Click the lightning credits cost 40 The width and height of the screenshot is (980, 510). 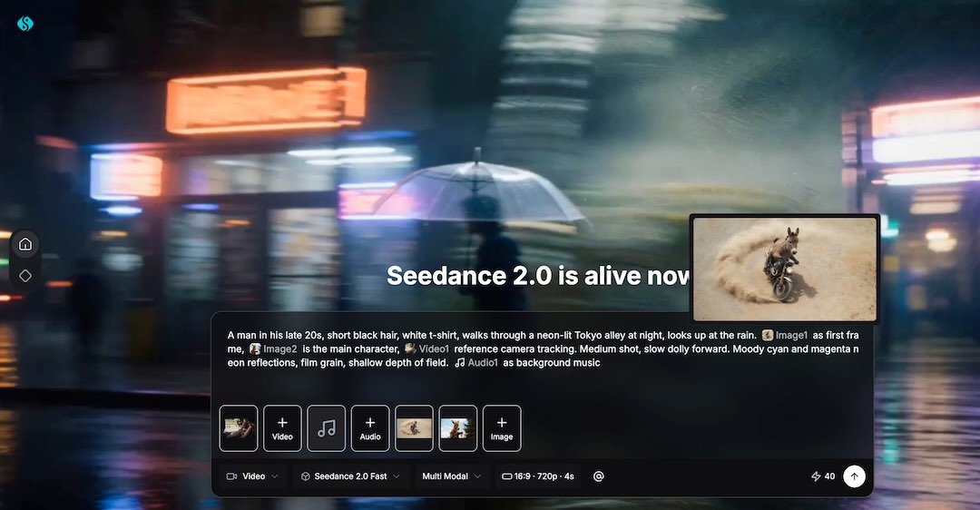pos(822,476)
